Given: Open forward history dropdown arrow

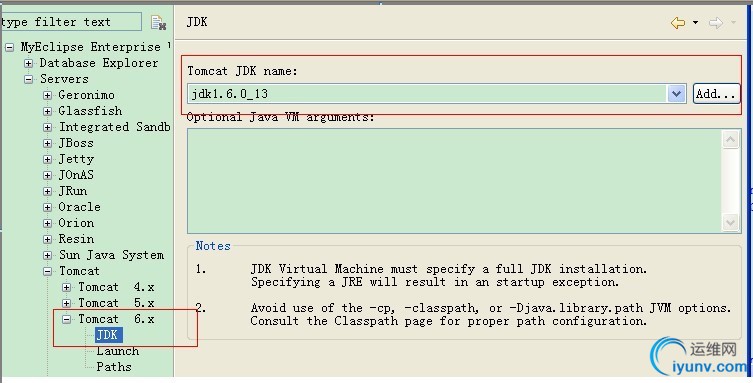Looking at the screenshot, I should click(x=733, y=23).
